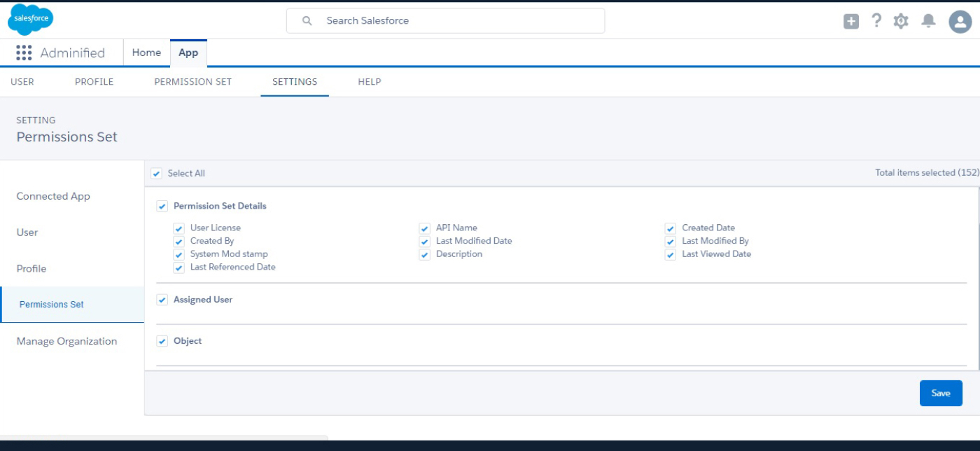
Task: Go to the HELP tab
Action: [369, 82]
